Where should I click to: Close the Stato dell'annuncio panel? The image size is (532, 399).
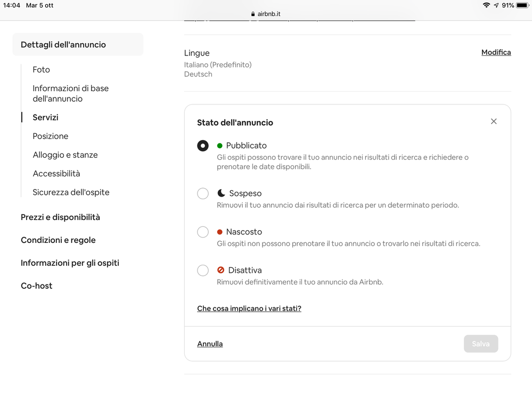click(x=494, y=121)
